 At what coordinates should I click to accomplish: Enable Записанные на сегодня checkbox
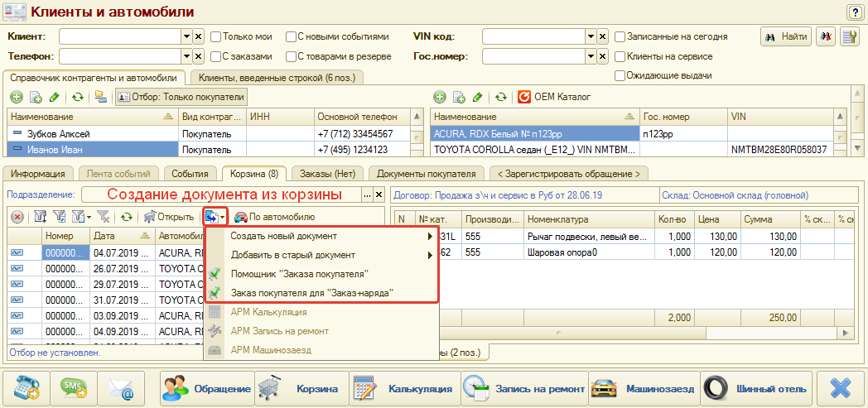point(620,36)
